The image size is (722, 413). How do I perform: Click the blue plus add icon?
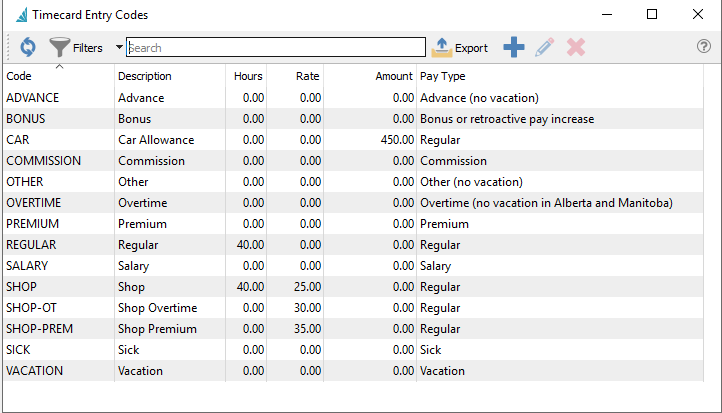point(514,47)
